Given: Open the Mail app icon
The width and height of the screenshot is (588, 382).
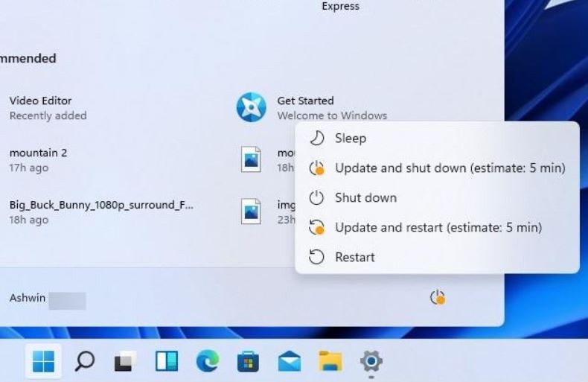Looking at the screenshot, I should click(x=289, y=361).
